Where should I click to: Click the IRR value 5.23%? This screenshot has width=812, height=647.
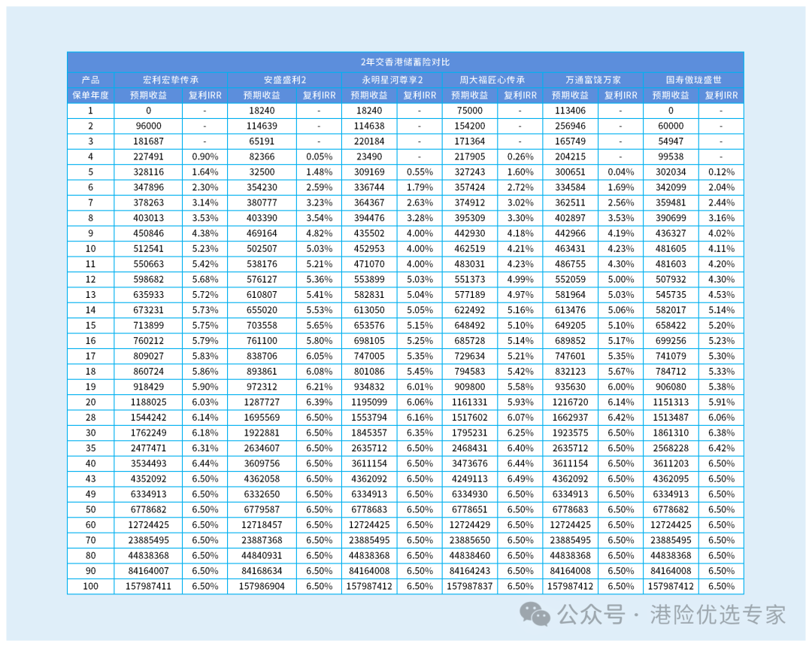pos(205,249)
